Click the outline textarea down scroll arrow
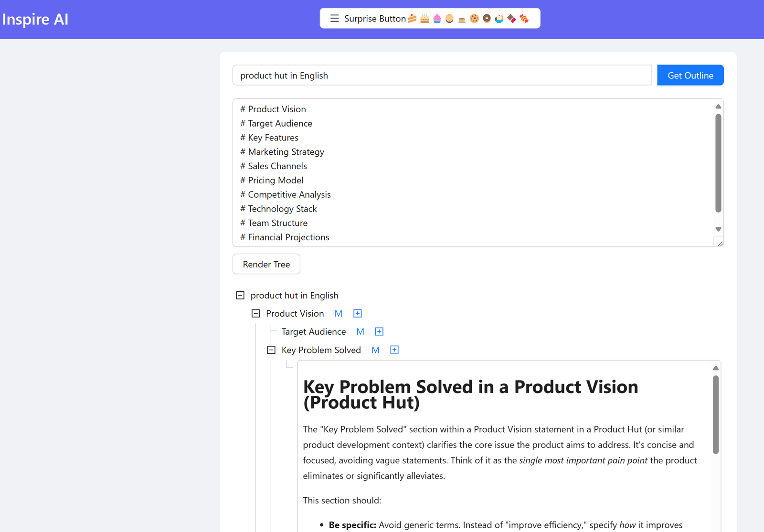Image resolution: width=764 pixels, height=532 pixels. 718,229
